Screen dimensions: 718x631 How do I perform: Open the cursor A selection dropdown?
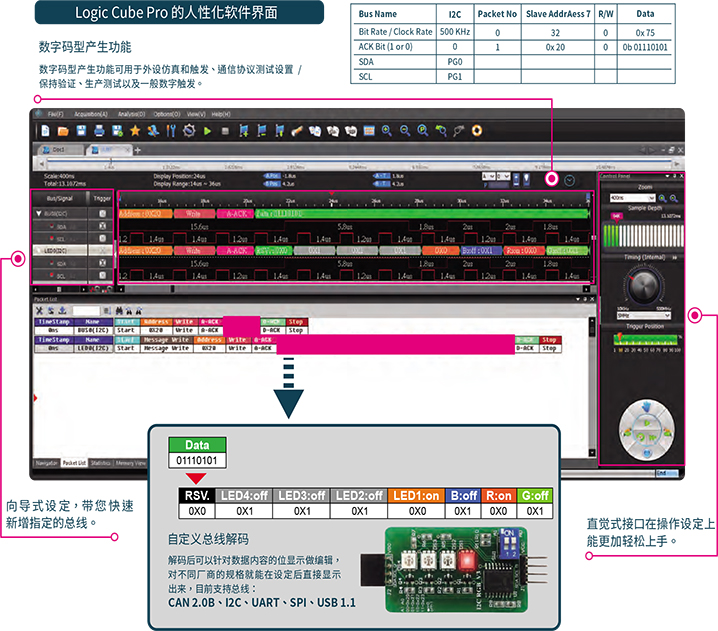(489, 176)
